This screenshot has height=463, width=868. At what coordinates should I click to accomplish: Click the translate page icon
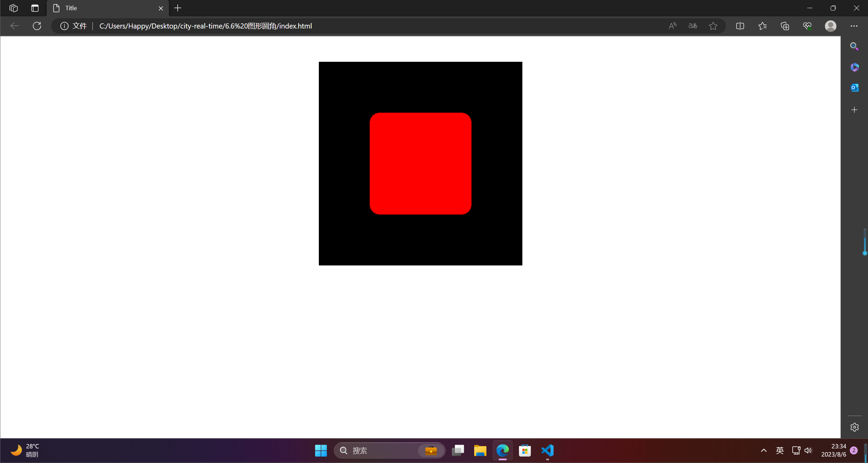pyautogui.click(x=693, y=26)
